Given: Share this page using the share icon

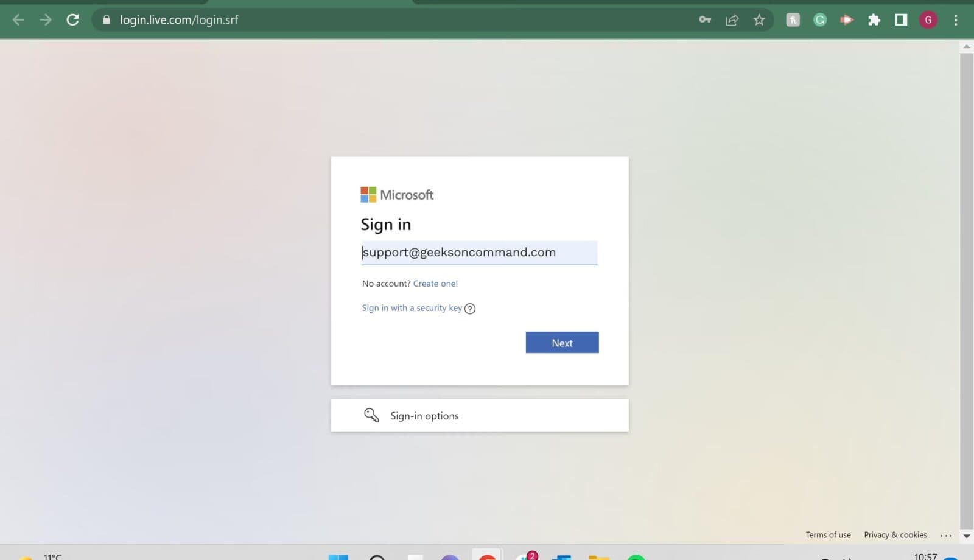Looking at the screenshot, I should 732,20.
